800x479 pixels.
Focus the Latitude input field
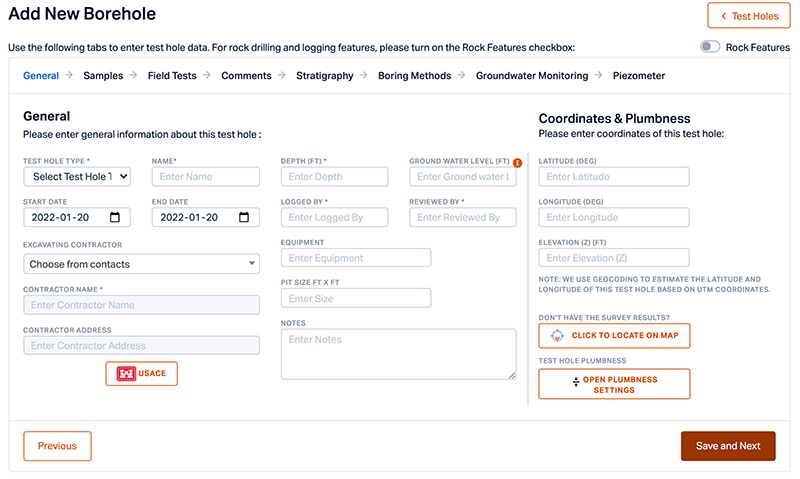(614, 177)
